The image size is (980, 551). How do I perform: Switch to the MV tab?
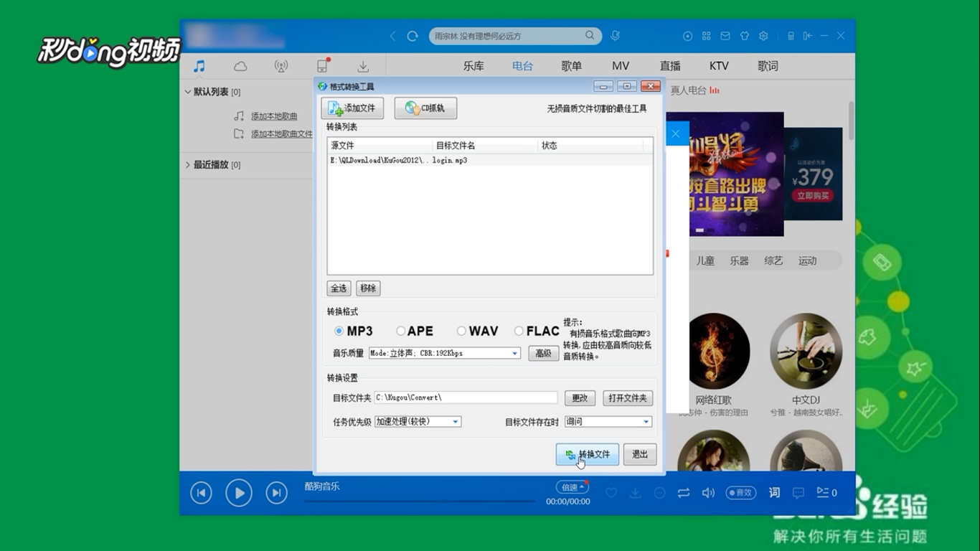click(x=621, y=66)
